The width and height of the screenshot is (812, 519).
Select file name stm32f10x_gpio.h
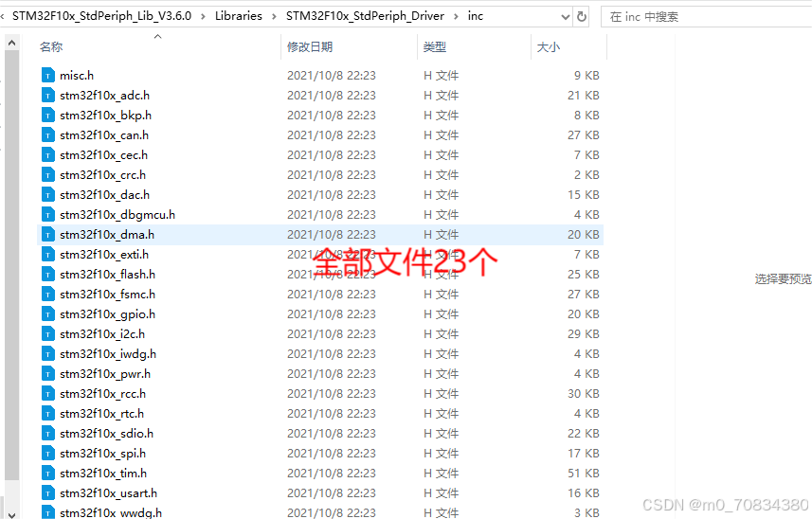click(x=107, y=314)
